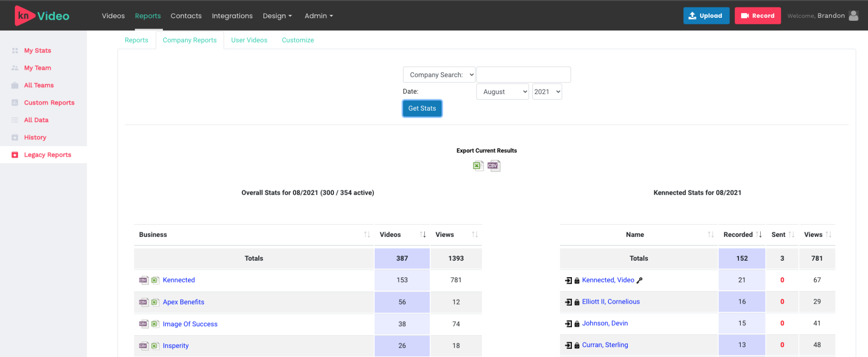Open Integrations in top navigation
Screen dimensions: 868x357
coord(232,16)
